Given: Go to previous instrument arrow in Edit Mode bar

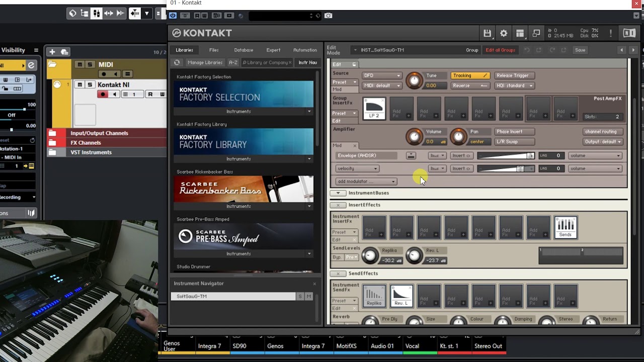Looking at the screenshot, I should click(x=621, y=50).
